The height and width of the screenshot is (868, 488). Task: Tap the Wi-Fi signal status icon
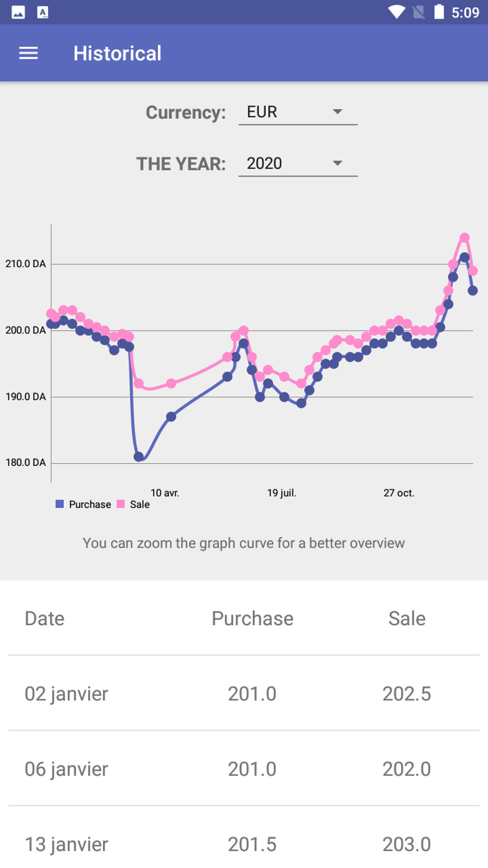point(396,12)
